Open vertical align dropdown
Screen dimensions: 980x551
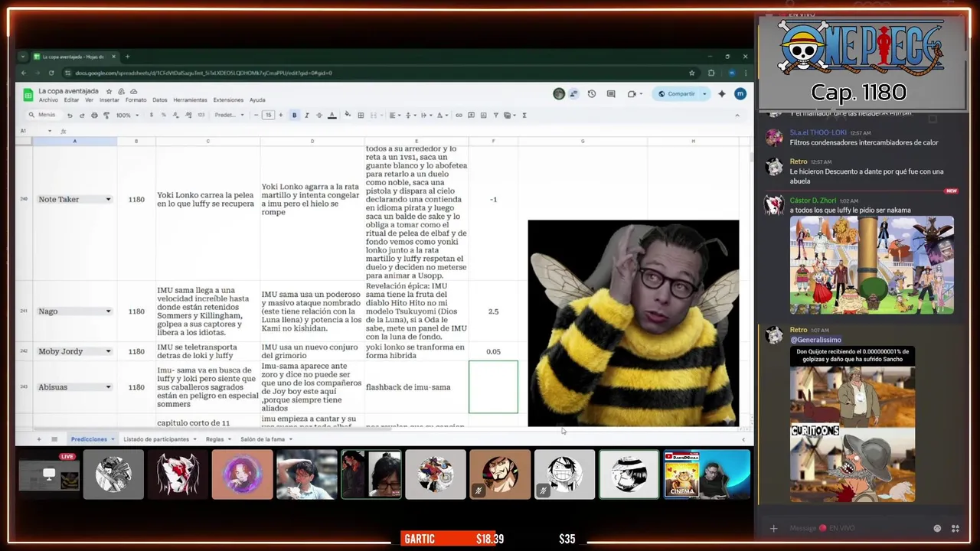(x=410, y=115)
